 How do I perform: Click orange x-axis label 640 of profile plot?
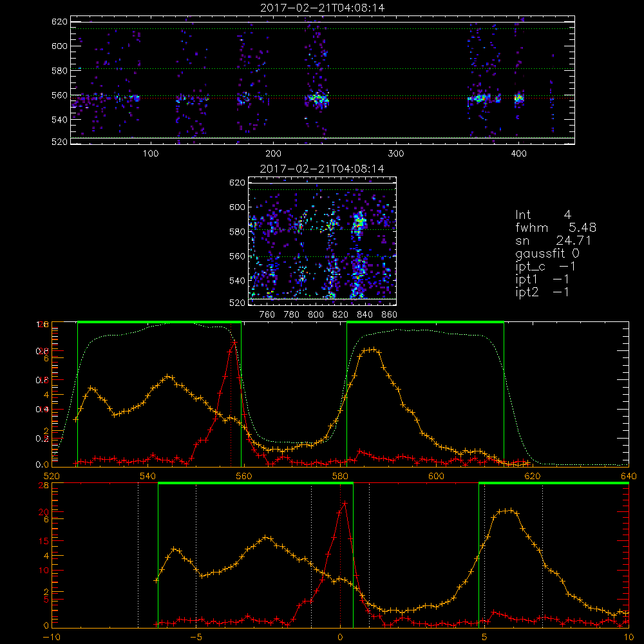click(x=629, y=476)
